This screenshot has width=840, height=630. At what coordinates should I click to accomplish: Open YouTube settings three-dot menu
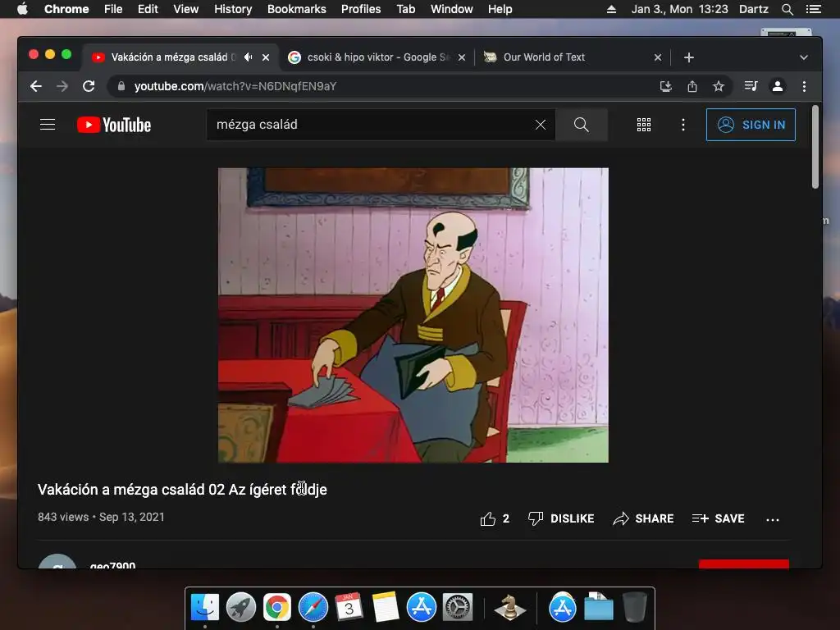click(x=683, y=125)
